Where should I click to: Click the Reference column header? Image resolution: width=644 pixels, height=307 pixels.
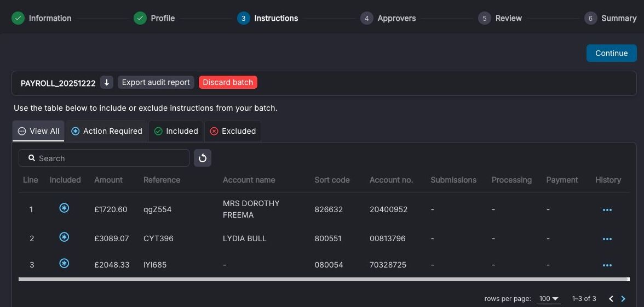[162, 180]
